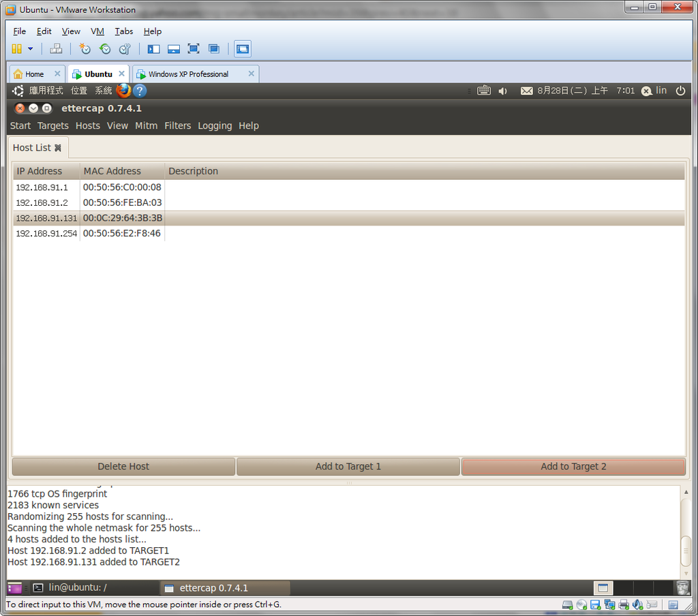Switch to the Windows XP Professional tab

coord(188,74)
